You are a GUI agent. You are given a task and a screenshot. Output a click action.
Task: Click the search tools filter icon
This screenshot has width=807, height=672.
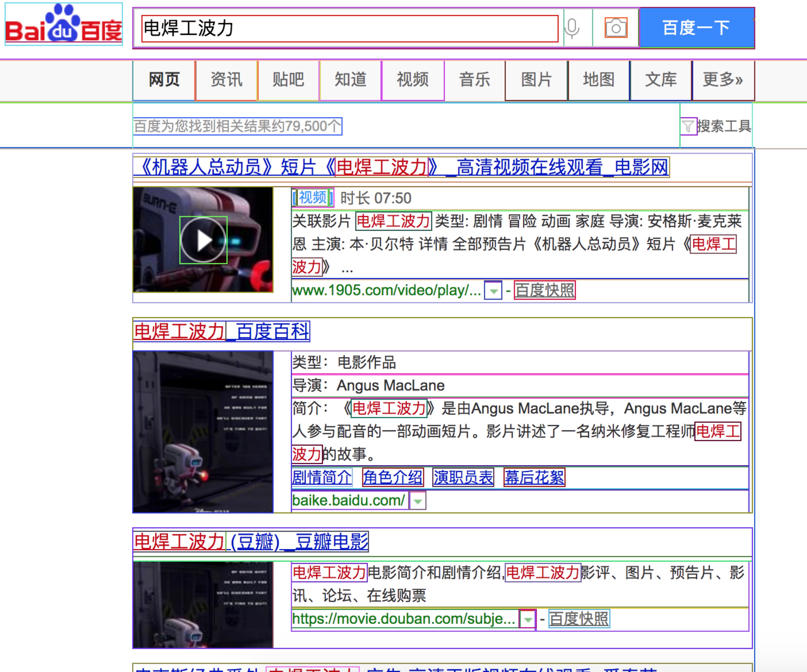point(689,126)
